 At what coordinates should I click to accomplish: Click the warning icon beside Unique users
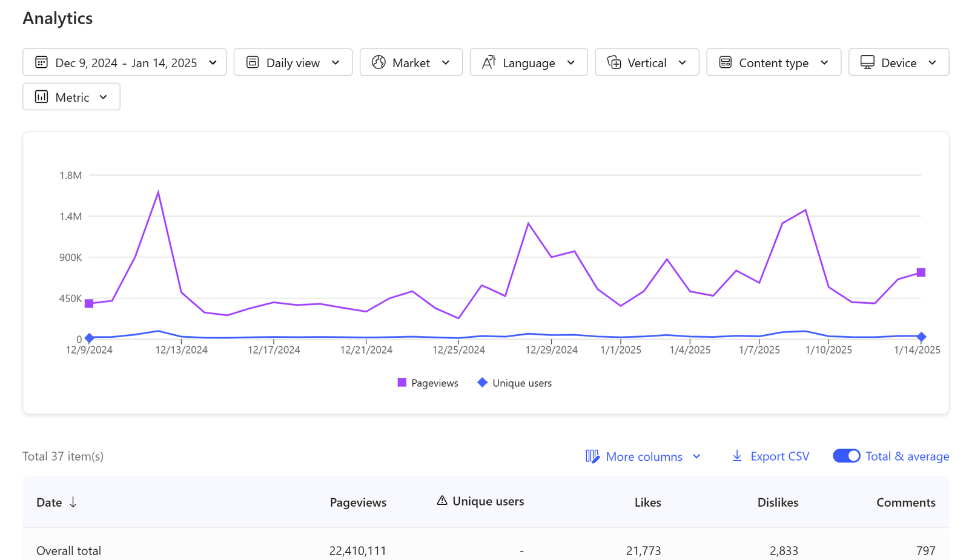tap(442, 501)
